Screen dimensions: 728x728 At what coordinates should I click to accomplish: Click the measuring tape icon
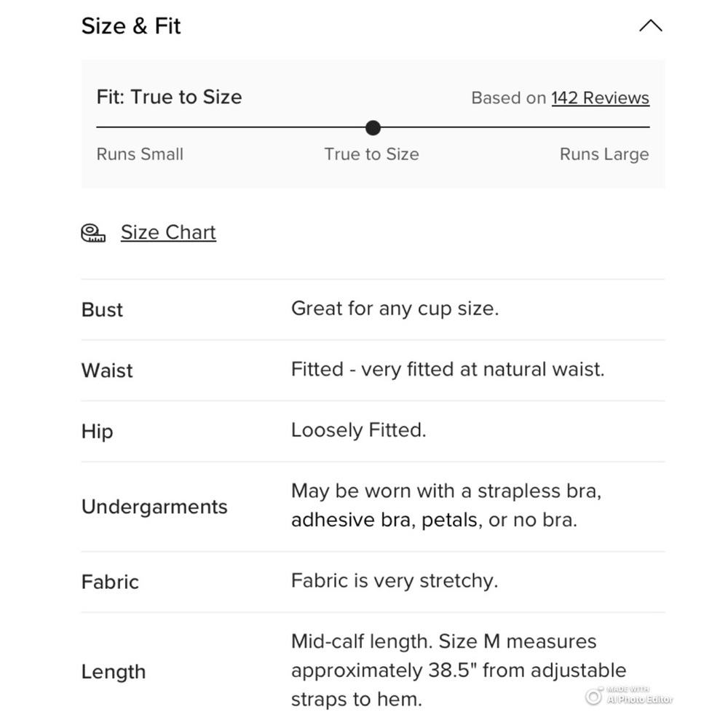coord(92,232)
